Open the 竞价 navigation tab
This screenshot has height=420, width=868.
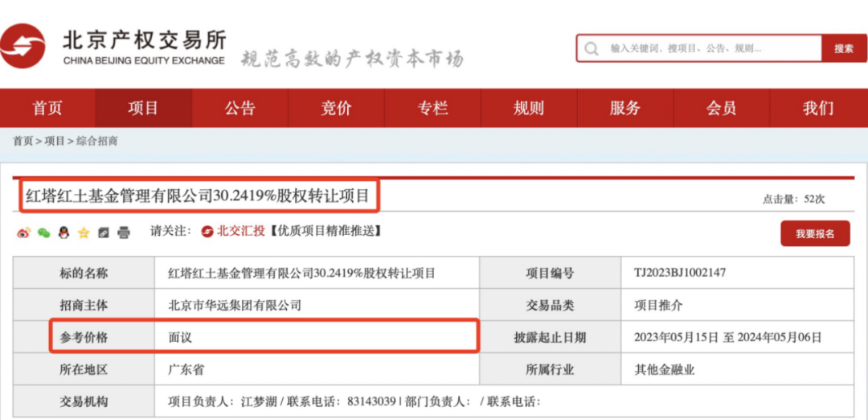click(x=336, y=108)
